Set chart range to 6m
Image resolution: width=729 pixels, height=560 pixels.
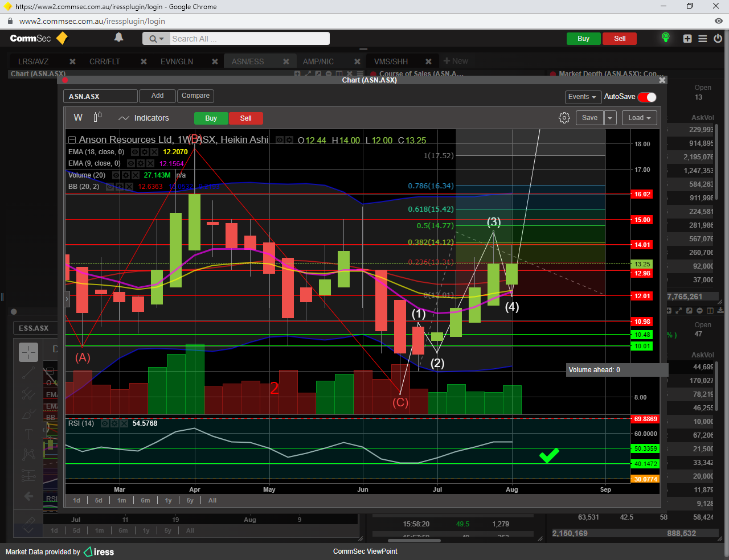pyautogui.click(x=145, y=500)
